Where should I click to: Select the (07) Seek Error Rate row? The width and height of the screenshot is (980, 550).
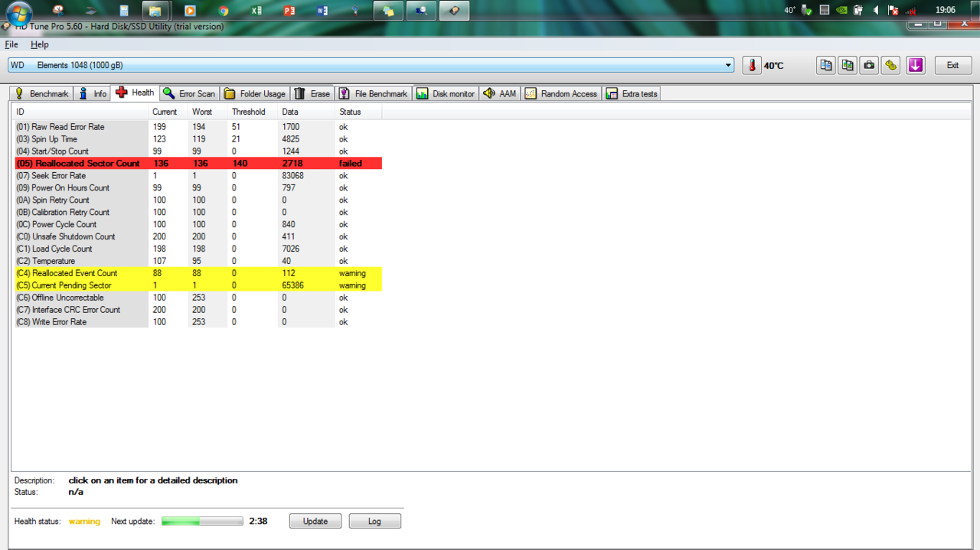point(198,176)
